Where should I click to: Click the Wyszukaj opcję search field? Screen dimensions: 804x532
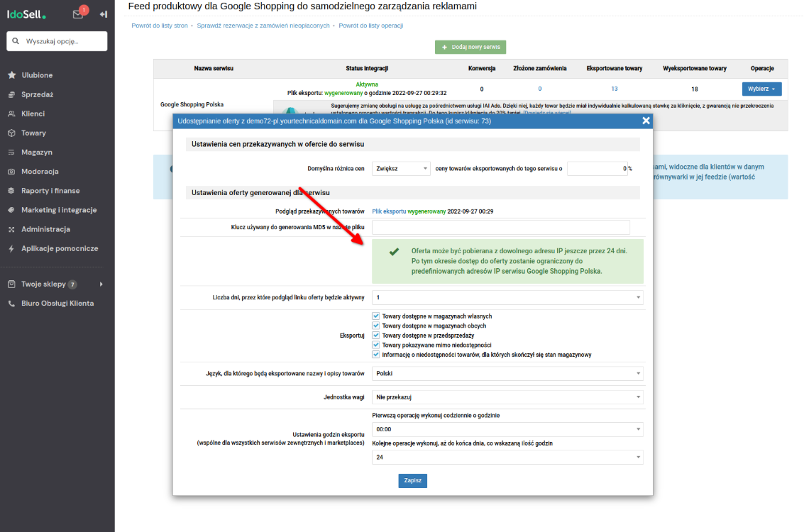pos(57,41)
